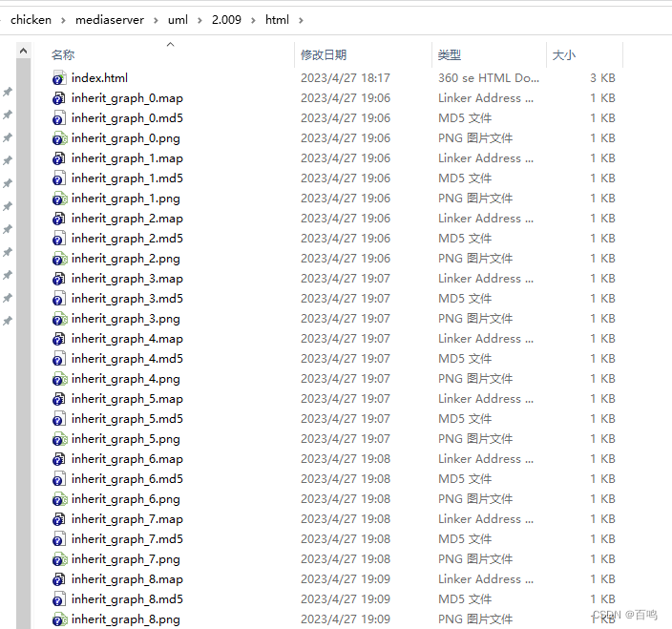Select the inherit_graph_3.md5 file icon
The image size is (672, 629).
59,299
